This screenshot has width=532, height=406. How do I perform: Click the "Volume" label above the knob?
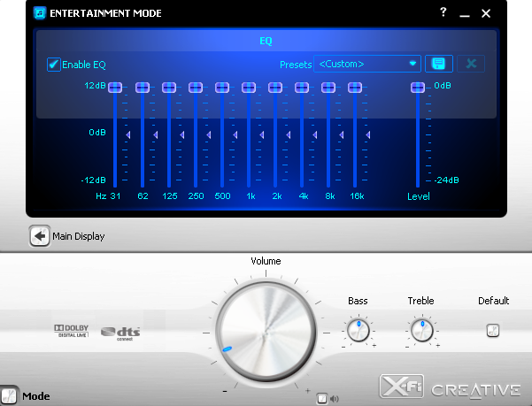pos(266,261)
